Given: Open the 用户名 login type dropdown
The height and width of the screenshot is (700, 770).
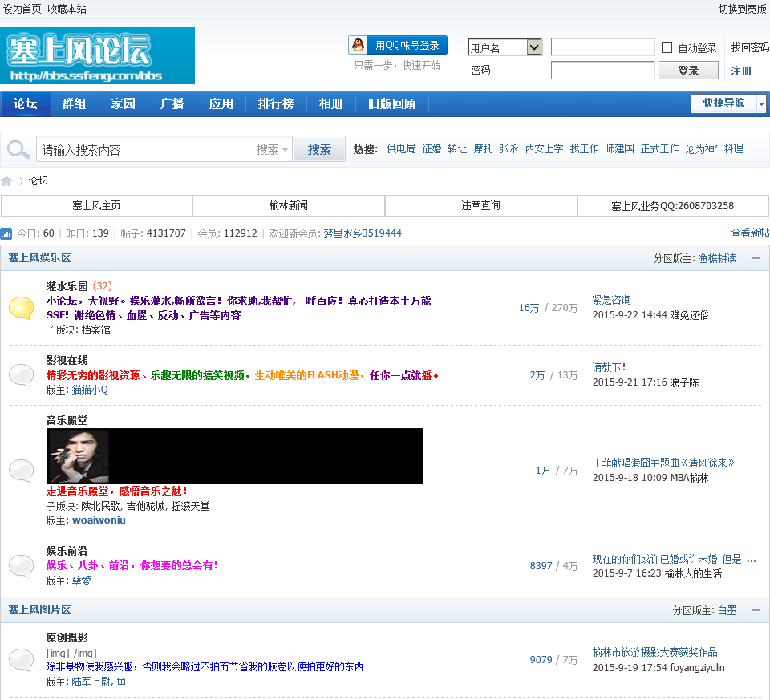Looking at the screenshot, I should click(505, 47).
